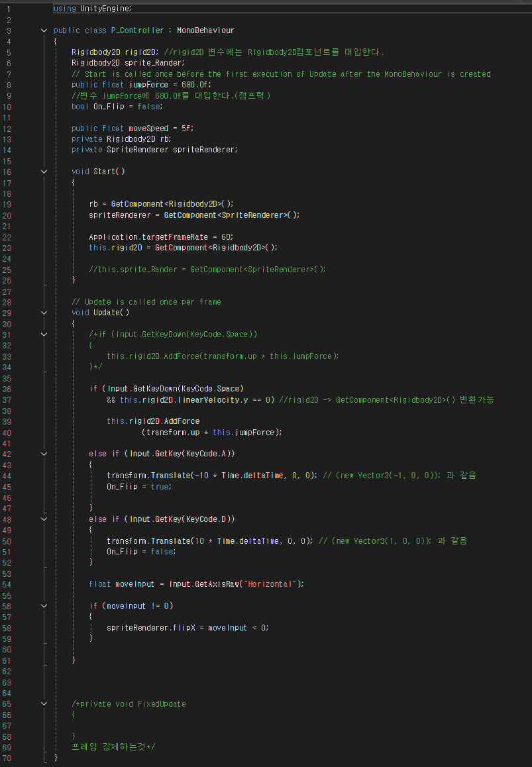Click line number 16 in the gutter
The width and height of the screenshot is (532, 767).
pyautogui.click(x=7, y=172)
